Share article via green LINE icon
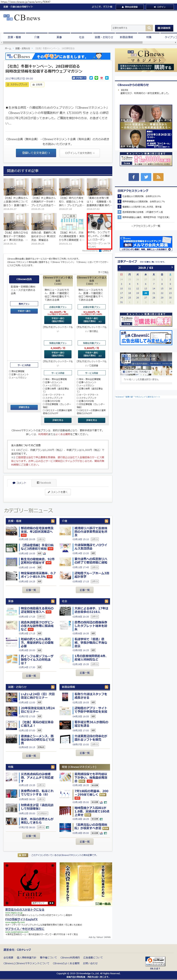 tap(97, 78)
